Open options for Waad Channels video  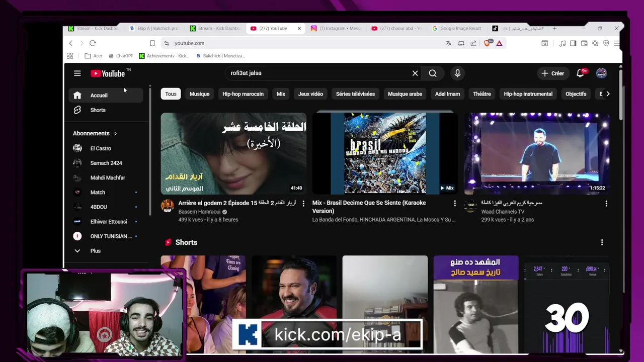[606, 204]
